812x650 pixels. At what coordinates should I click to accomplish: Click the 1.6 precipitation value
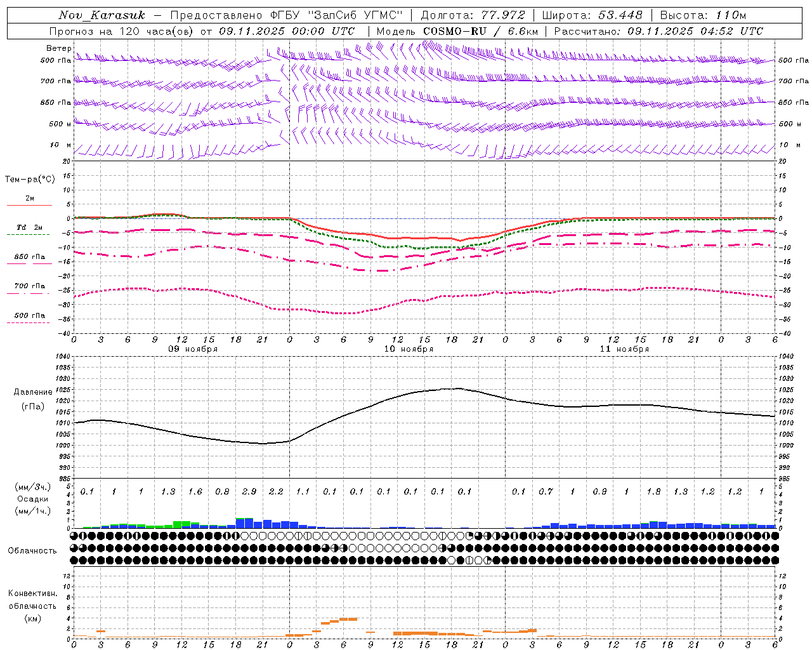pos(195,491)
